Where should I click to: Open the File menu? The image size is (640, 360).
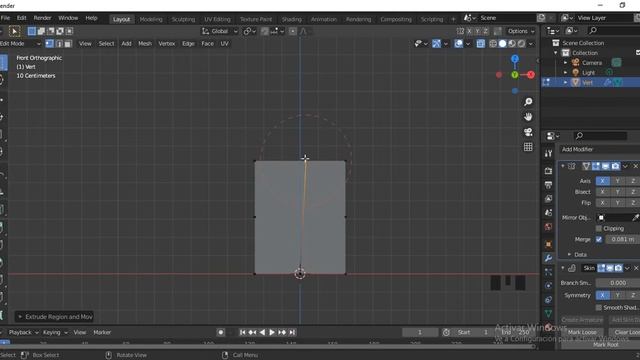5,18
